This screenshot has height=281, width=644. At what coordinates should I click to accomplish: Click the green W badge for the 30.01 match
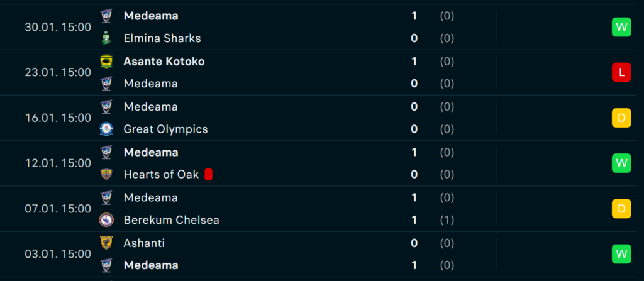pyautogui.click(x=621, y=27)
